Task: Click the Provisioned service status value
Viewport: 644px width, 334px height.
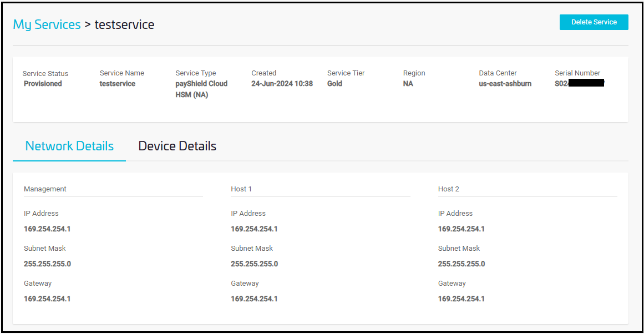Action: tap(43, 84)
